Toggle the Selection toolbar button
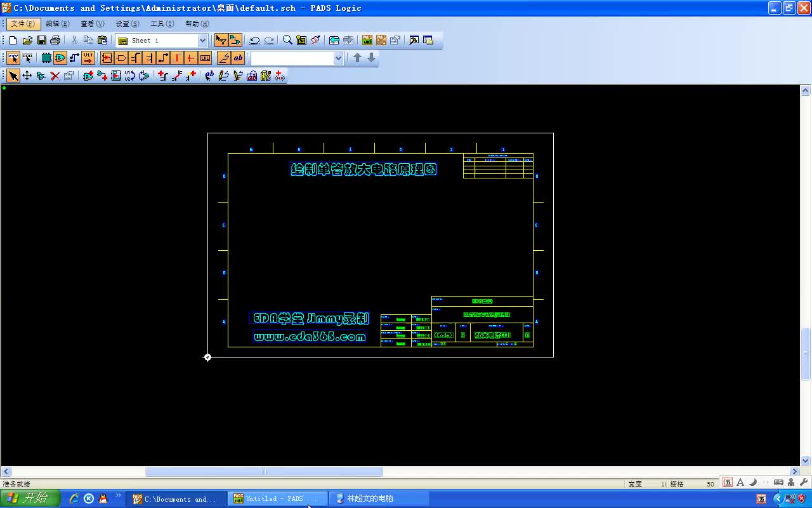The width and height of the screenshot is (812, 508). (x=221, y=40)
